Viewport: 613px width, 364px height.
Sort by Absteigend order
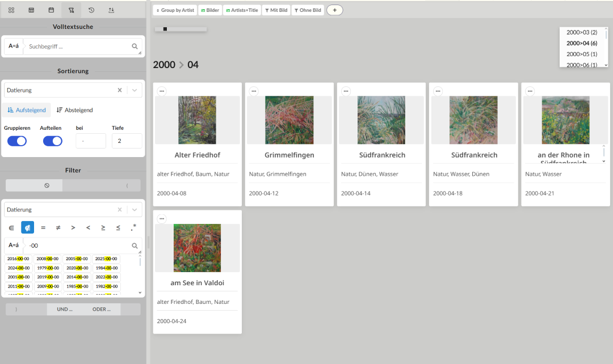point(75,110)
